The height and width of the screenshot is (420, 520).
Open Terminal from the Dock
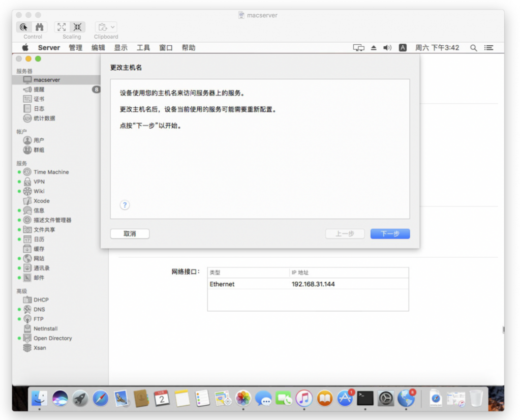pyautogui.click(x=365, y=399)
